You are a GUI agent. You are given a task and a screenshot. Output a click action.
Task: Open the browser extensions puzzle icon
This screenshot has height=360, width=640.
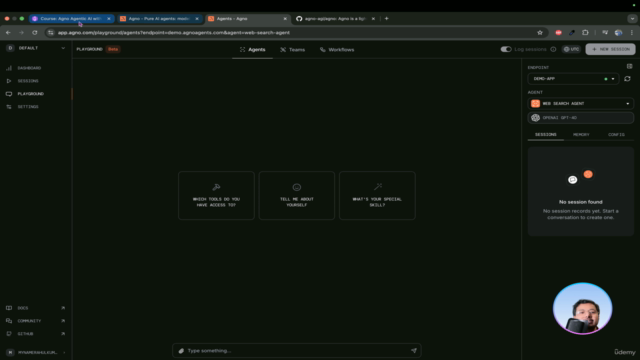click(x=585, y=33)
